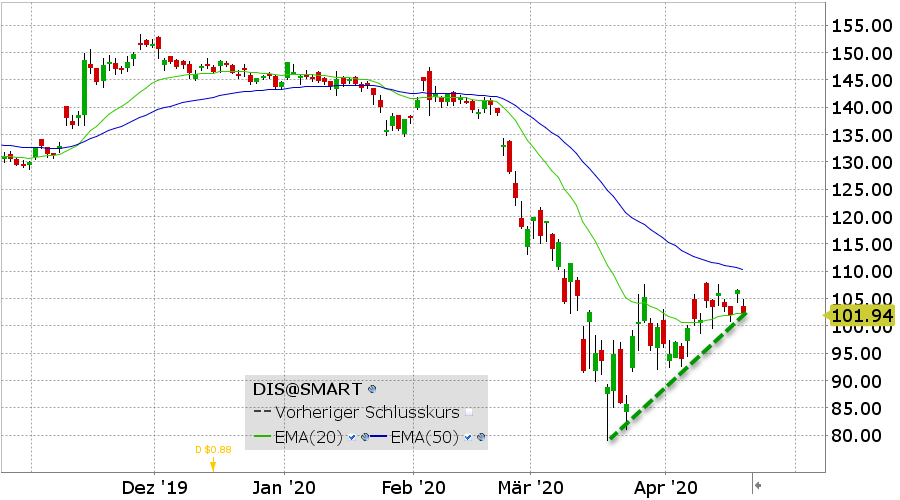
Task: Click the 110.00 price axis label
Action: coord(862,272)
